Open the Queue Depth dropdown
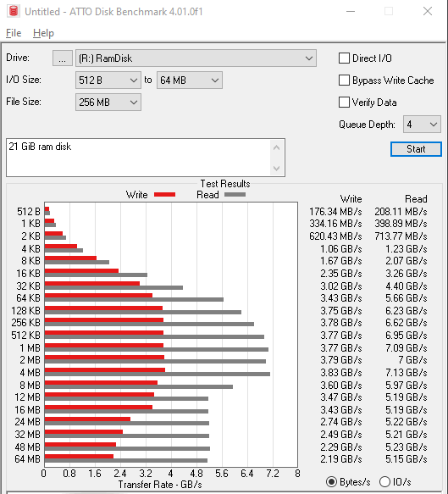This screenshot has height=494, width=448. pyautogui.click(x=422, y=125)
